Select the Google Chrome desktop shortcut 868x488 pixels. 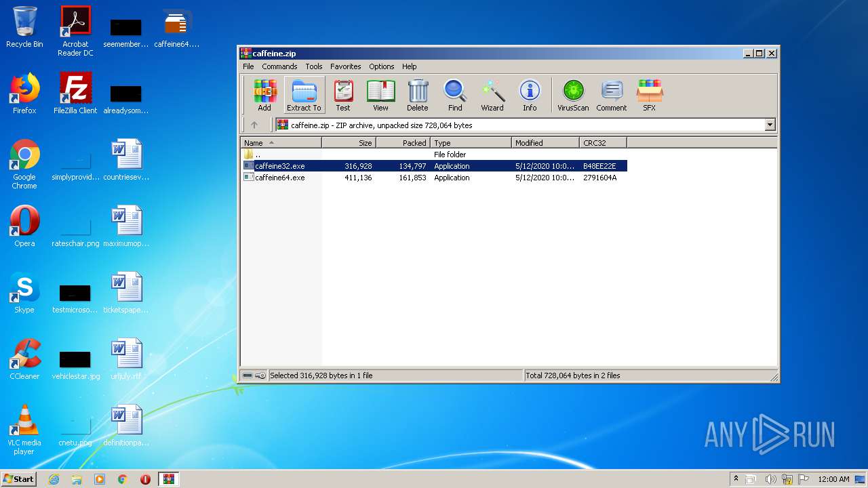coord(24,164)
